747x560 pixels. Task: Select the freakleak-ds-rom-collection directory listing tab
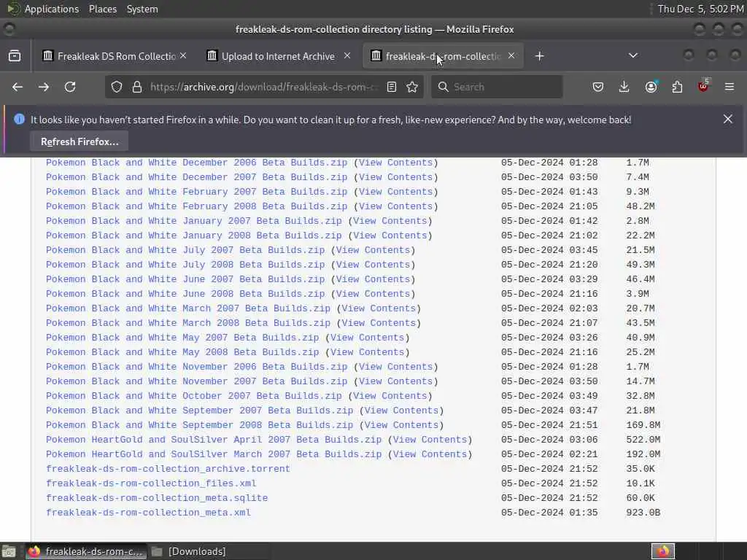point(443,56)
